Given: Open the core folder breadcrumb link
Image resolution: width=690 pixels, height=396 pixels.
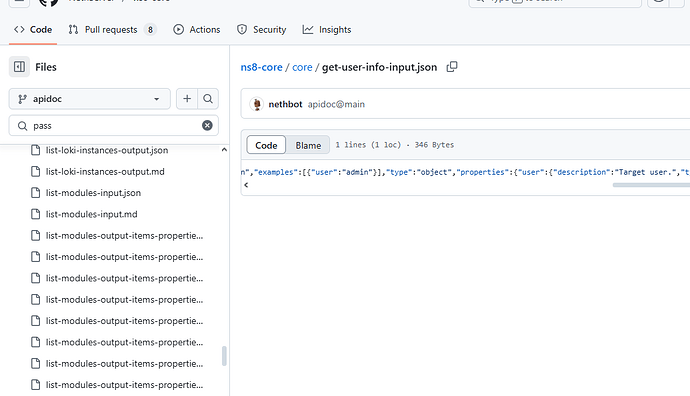Looking at the screenshot, I should [x=302, y=67].
